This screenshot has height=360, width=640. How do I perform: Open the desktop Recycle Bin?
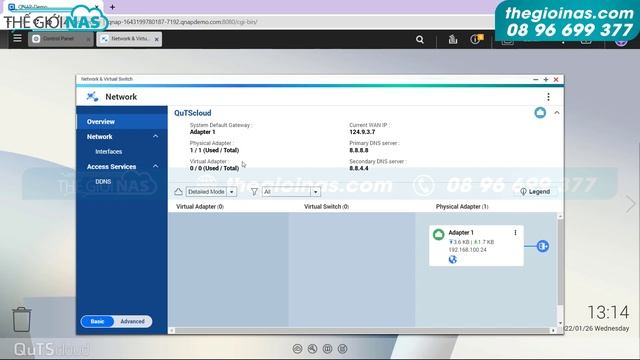pyautogui.click(x=21, y=319)
